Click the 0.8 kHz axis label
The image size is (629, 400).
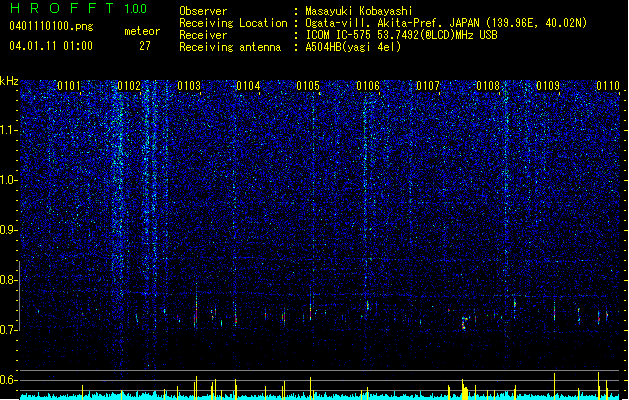tap(9, 280)
